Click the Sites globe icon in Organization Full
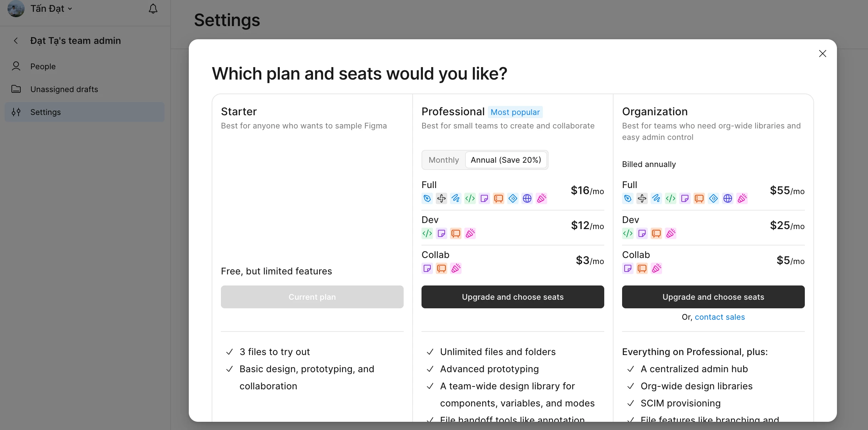 tap(728, 198)
